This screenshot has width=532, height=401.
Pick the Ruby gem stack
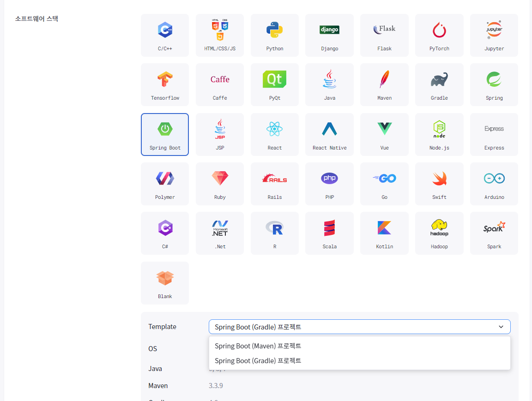tap(220, 184)
